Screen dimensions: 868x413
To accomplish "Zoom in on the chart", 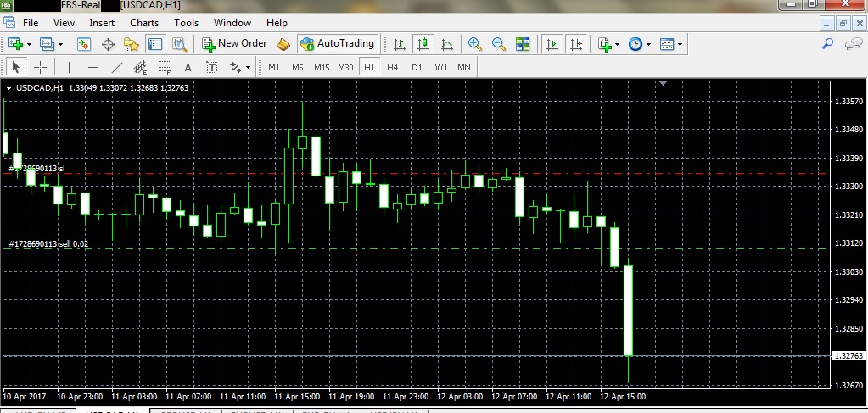I will (474, 44).
